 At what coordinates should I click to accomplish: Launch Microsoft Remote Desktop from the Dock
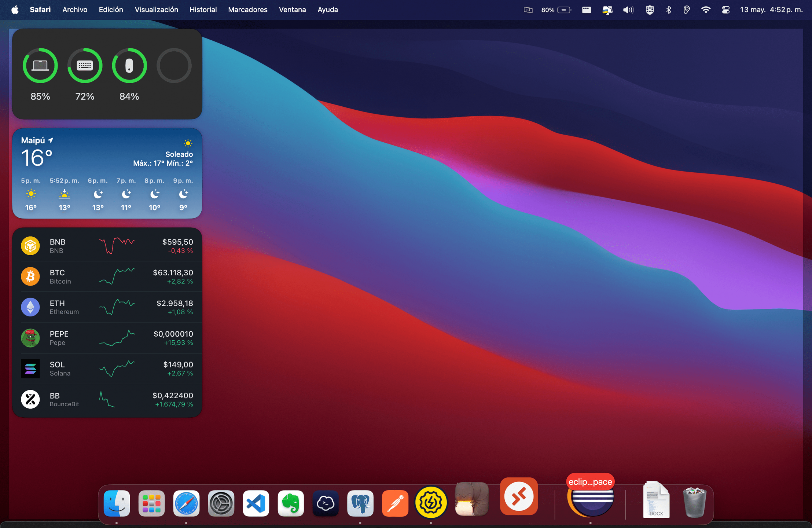(x=519, y=496)
